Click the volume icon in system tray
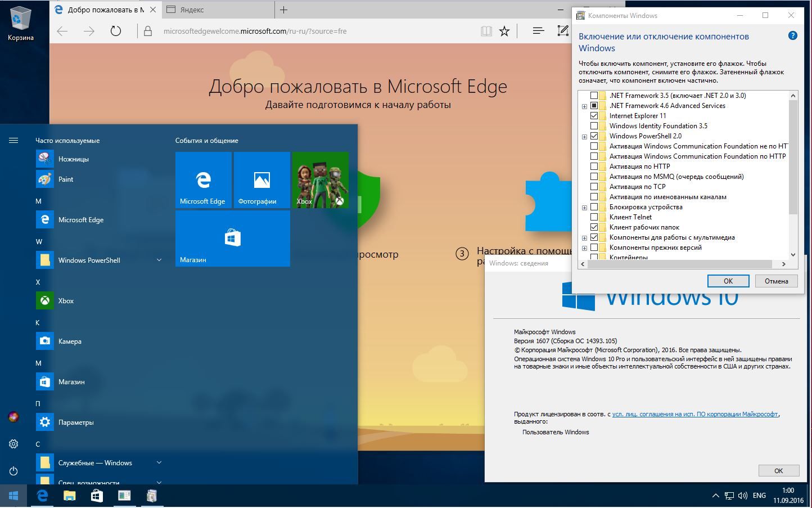The height and width of the screenshot is (508, 812). tap(743, 496)
